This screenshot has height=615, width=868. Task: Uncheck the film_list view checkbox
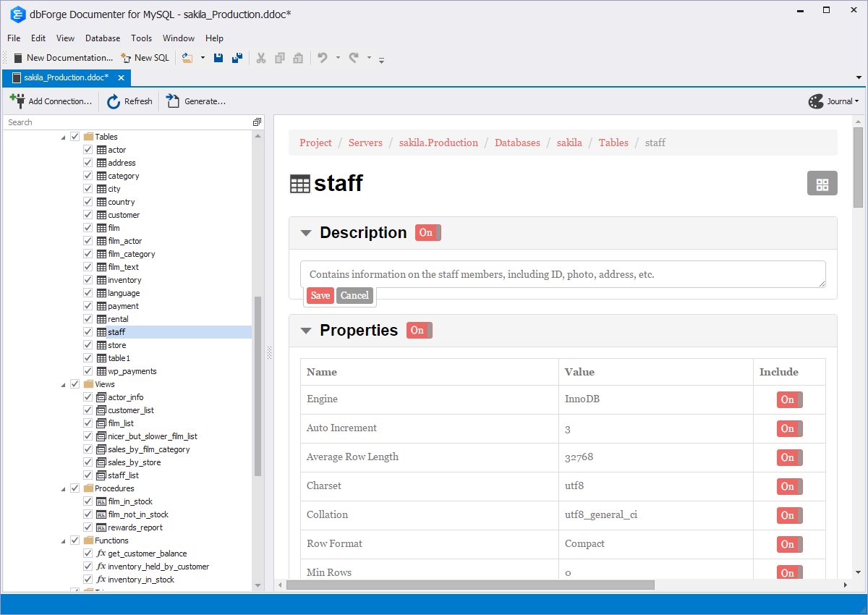click(88, 423)
